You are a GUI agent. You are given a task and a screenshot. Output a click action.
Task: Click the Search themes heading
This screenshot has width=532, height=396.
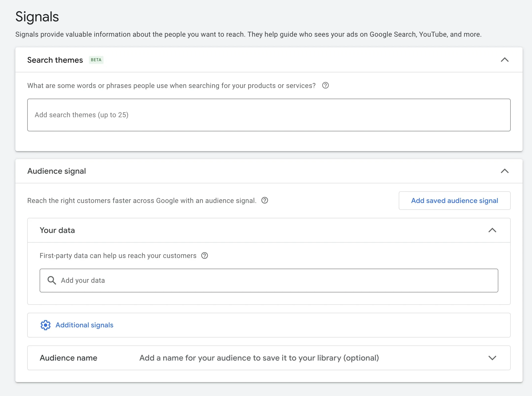pos(55,60)
